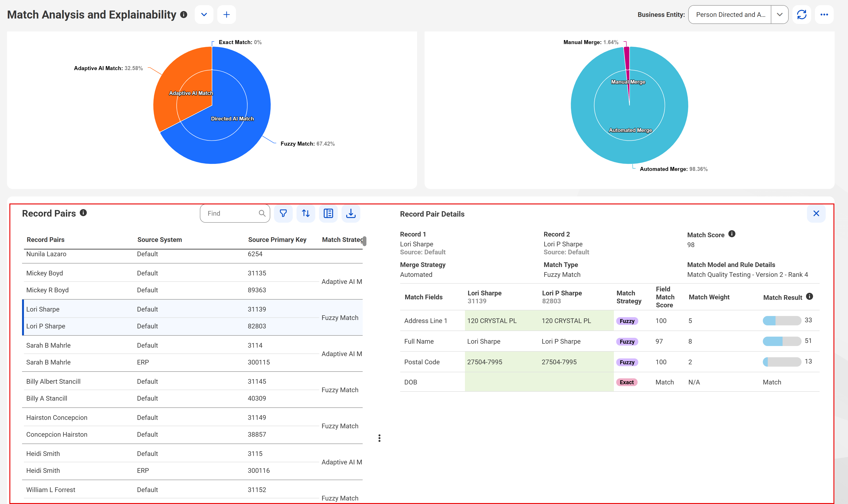Click the Record Pairs info icon
Viewport: 848px width, 504px height.
[x=83, y=213]
